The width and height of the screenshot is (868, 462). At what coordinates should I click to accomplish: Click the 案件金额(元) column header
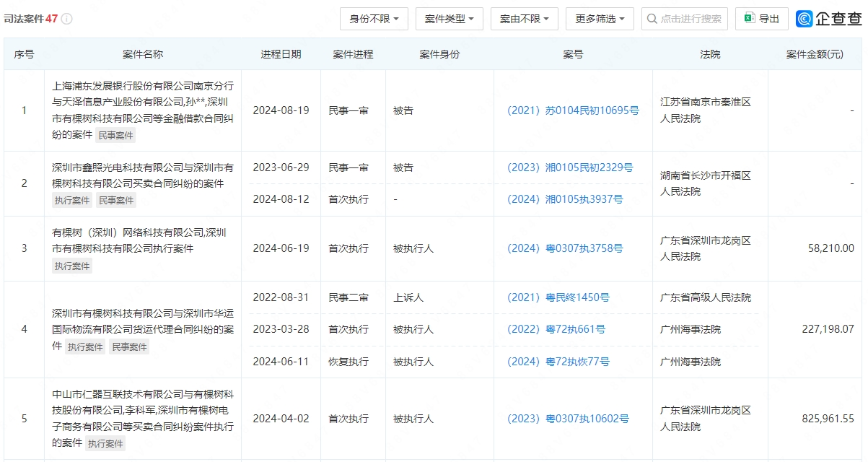[x=815, y=54]
